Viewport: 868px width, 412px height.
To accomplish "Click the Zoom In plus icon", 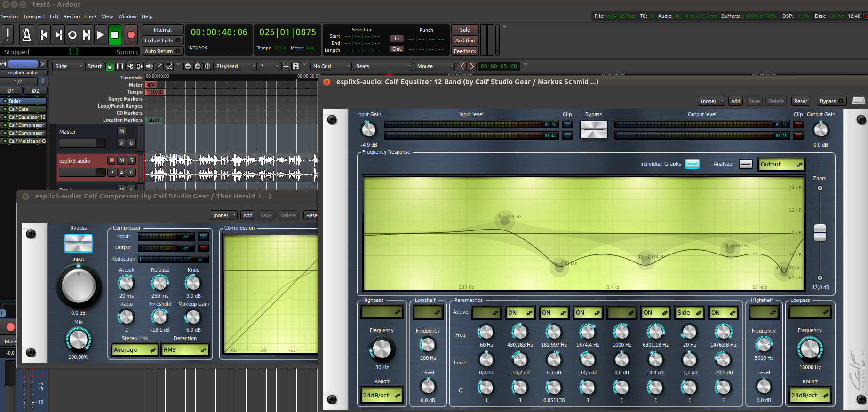I will 198,66.
